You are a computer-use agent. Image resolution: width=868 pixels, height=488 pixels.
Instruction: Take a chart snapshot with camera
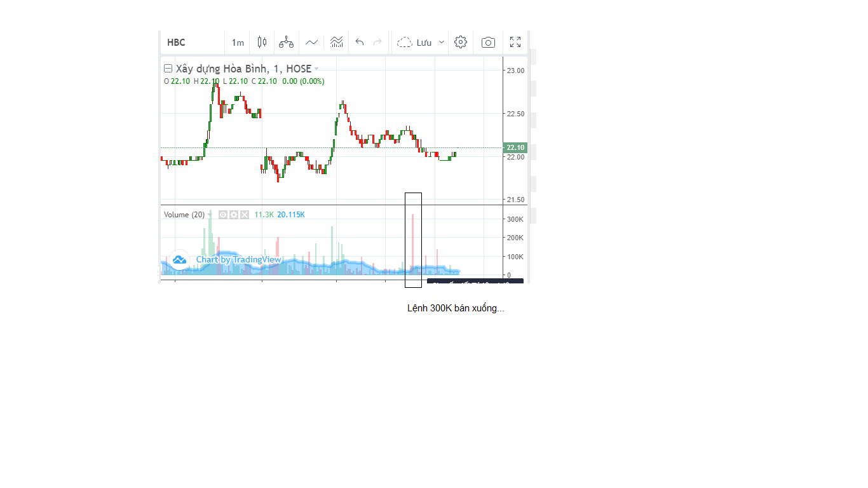pyautogui.click(x=488, y=43)
